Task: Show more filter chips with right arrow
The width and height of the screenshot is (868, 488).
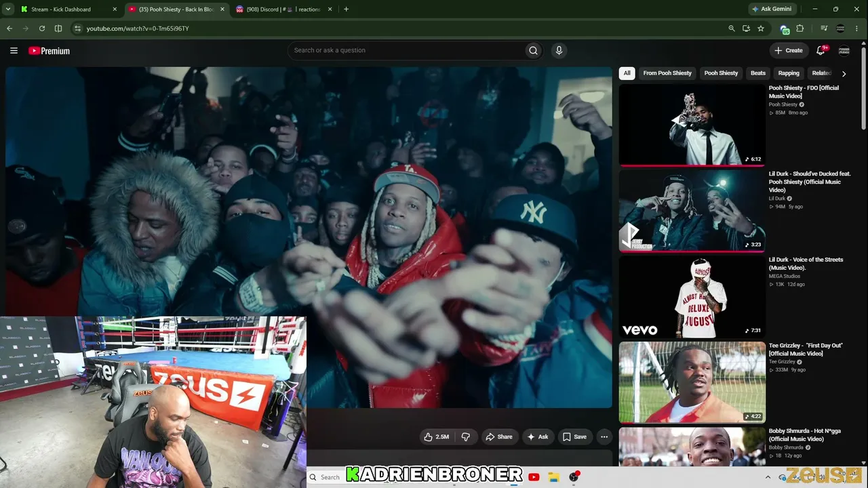Action: pos(844,73)
